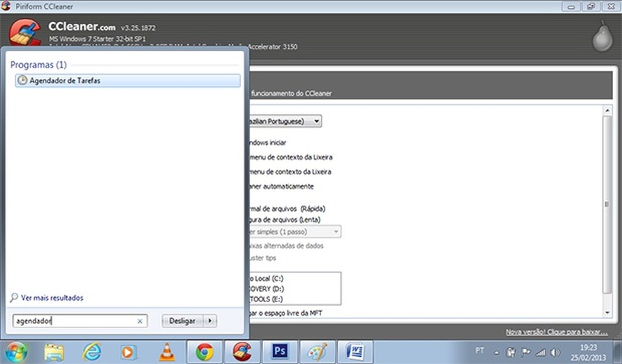This screenshot has height=364, width=622.
Task: Expand the 'simples (1 passo)' overwrite dropdown
Action: (x=336, y=231)
